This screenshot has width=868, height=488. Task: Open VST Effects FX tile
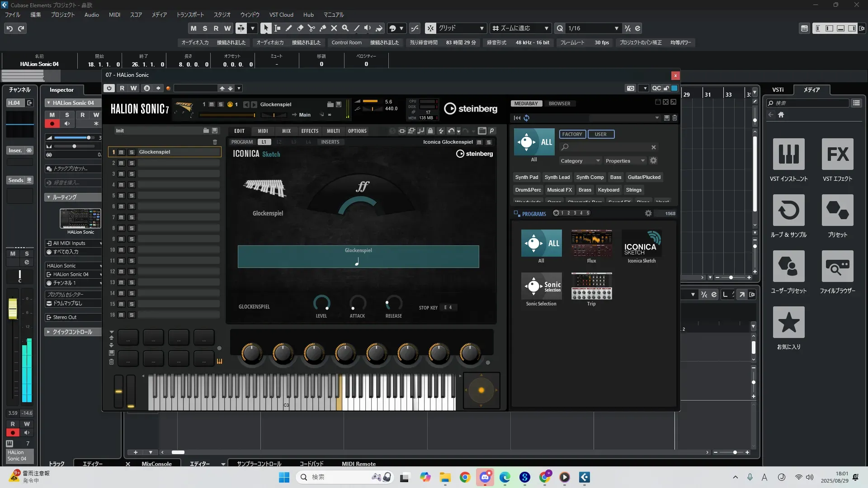tap(837, 154)
